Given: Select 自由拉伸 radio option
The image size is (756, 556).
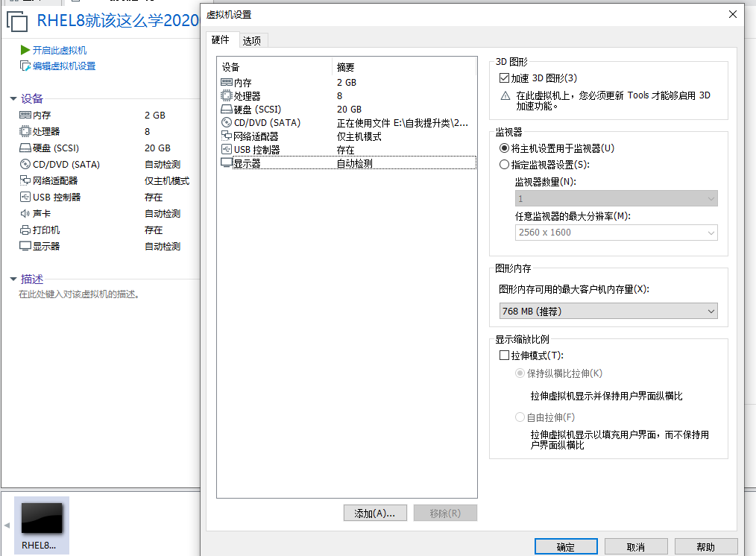Looking at the screenshot, I should 520,417.
